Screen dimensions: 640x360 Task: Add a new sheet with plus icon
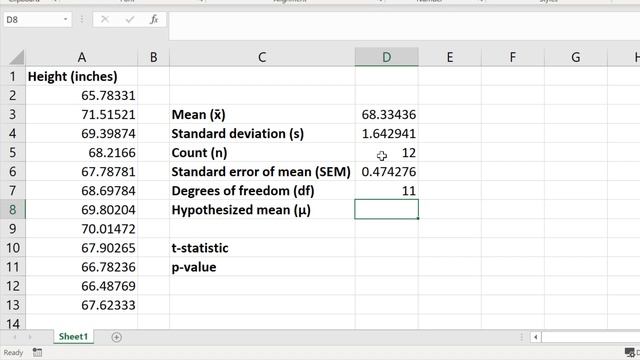click(x=116, y=337)
